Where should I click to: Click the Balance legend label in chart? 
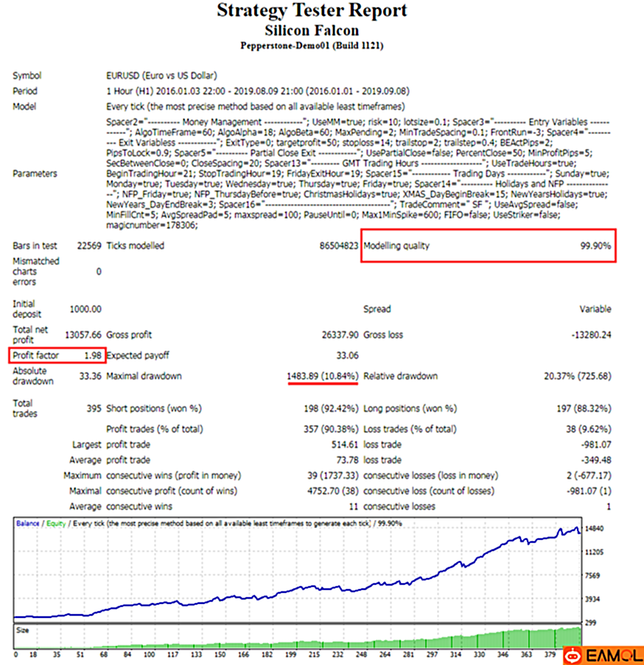pyautogui.click(x=29, y=524)
